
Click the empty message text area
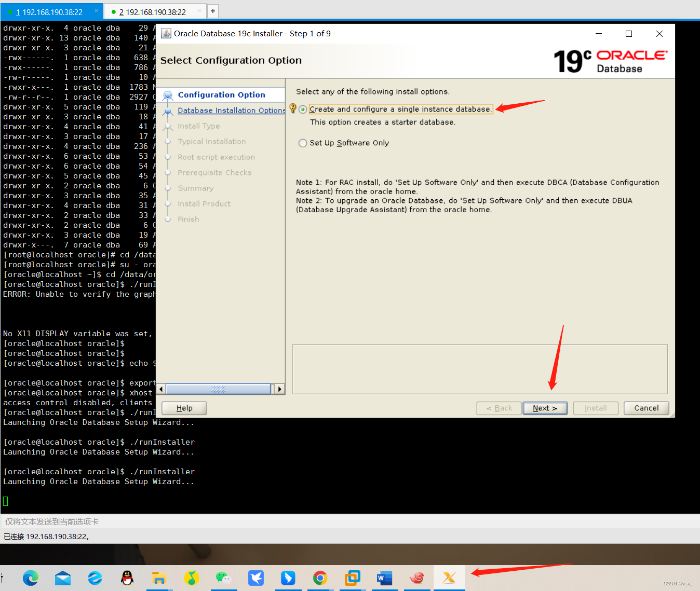pyautogui.click(x=480, y=369)
